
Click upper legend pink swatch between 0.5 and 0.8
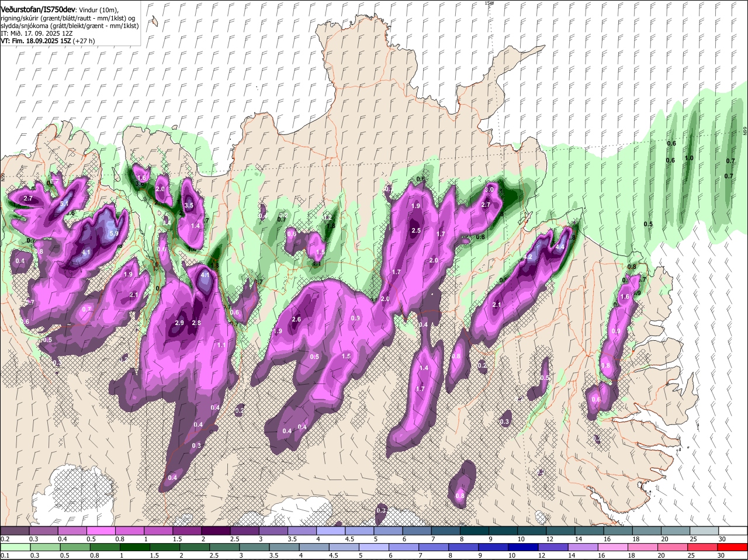point(101,530)
